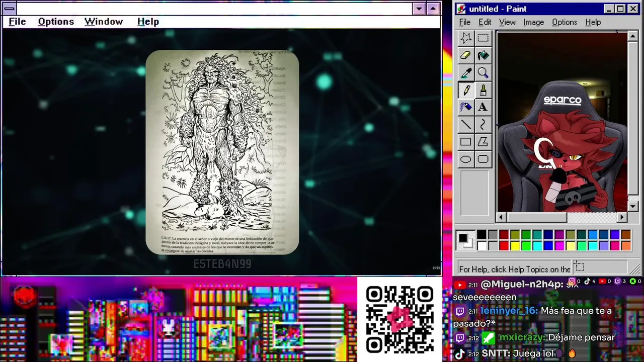Choose the Fill With Color bucket tool
The height and width of the screenshot is (362, 644).
click(x=483, y=55)
